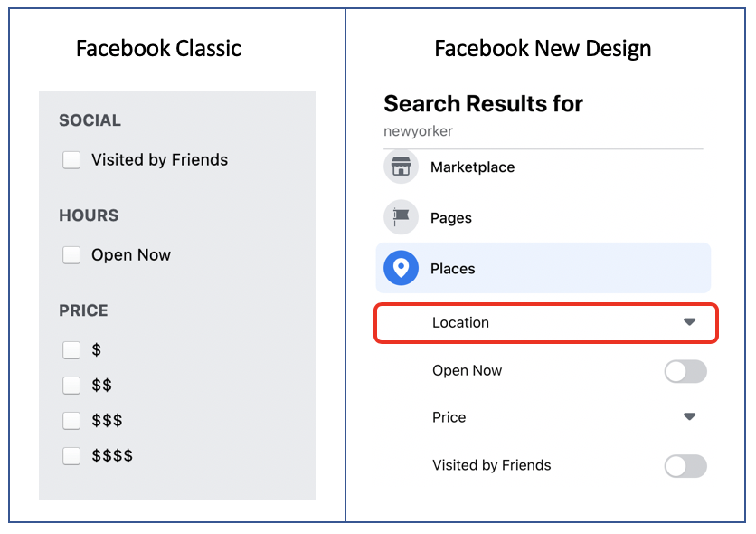Click the newyorker search query text
Viewport: 756px width, 534px height.
(418, 131)
